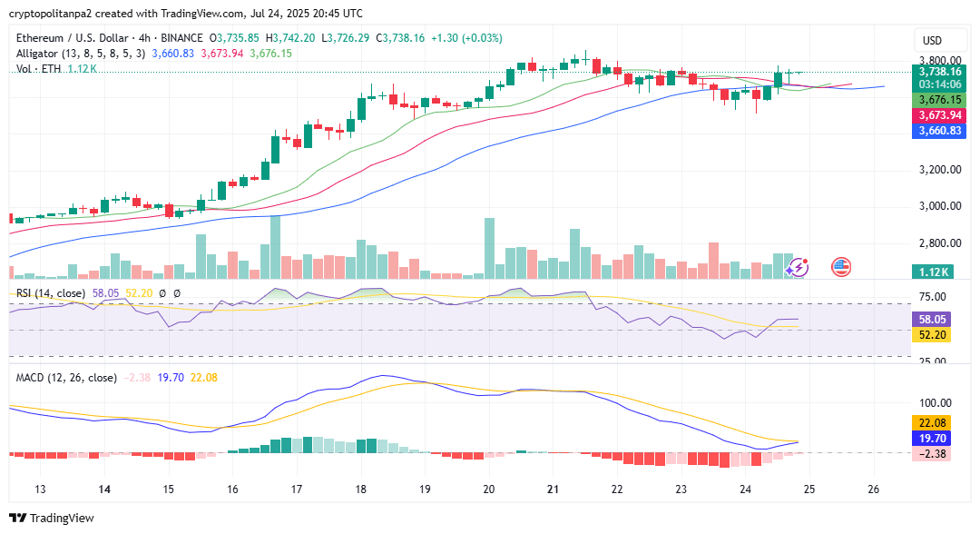Click the Ethereum / U.S. Dollar symbol name
The width and height of the screenshot is (980, 534).
pos(65,40)
